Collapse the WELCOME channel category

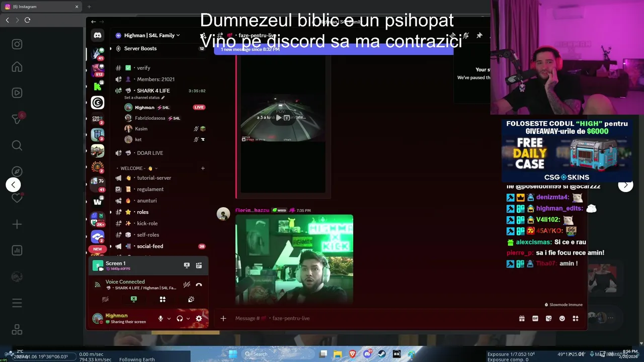[136, 168]
